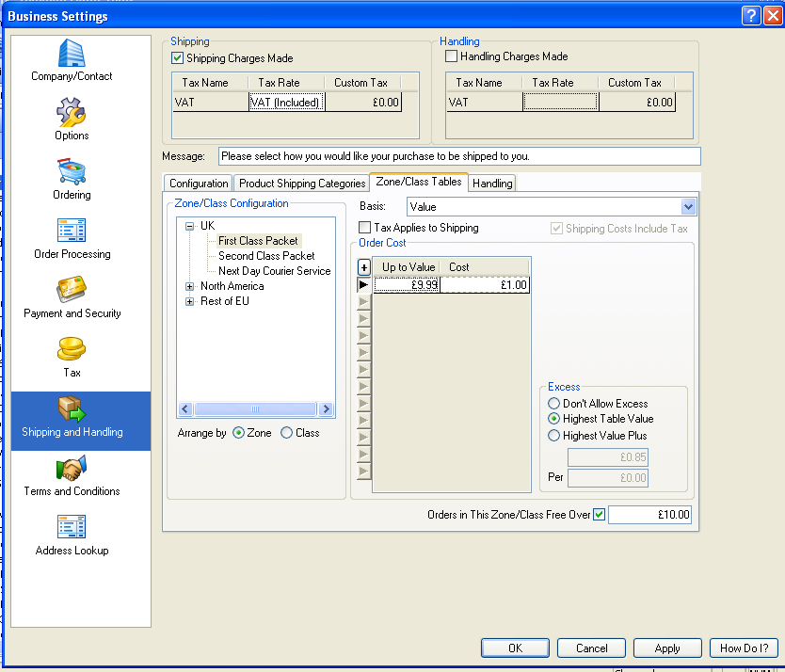
Task: Expand the North America zone node
Action: click(x=190, y=286)
